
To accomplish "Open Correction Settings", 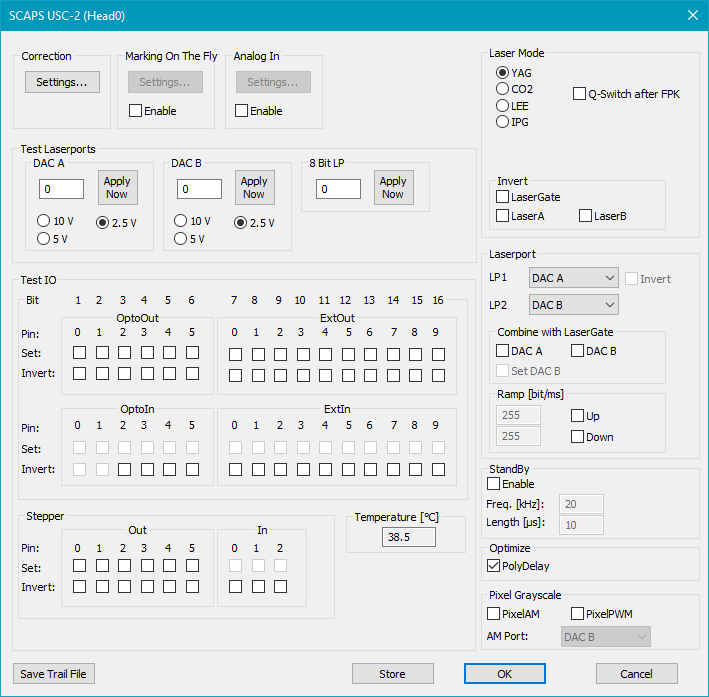I will click(x=62, y=82).
